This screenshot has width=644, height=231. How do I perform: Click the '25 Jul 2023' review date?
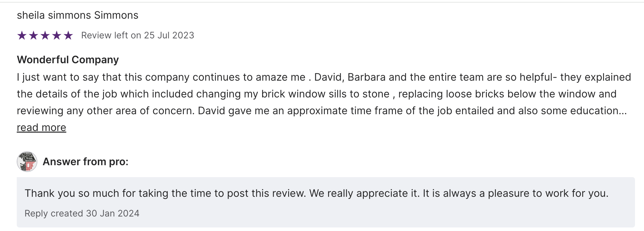click(169, 35)
